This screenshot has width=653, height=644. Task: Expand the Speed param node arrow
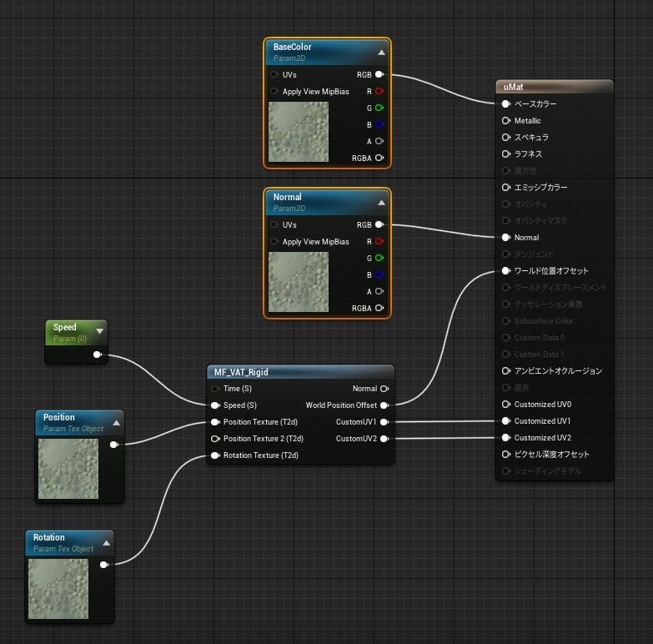pyautogui.click(x=99, y=331)
